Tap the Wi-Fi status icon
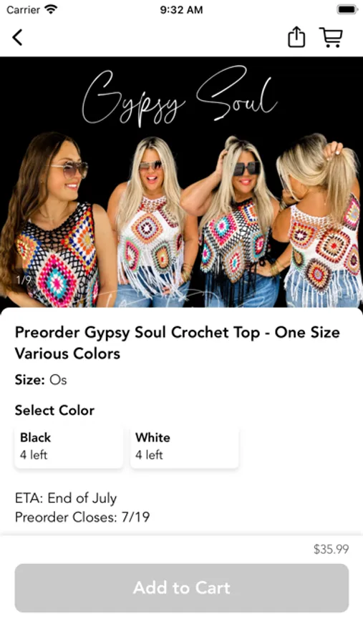 [52, 9]
